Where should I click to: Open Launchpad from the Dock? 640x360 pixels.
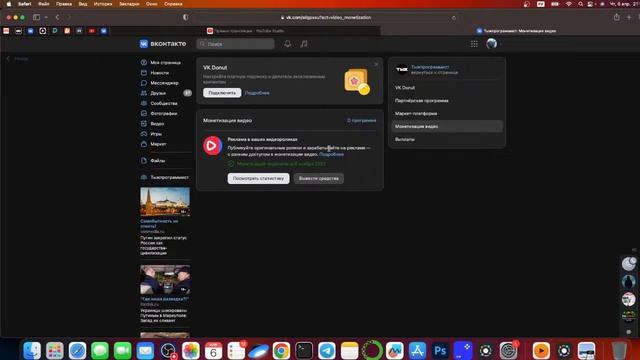55,350
